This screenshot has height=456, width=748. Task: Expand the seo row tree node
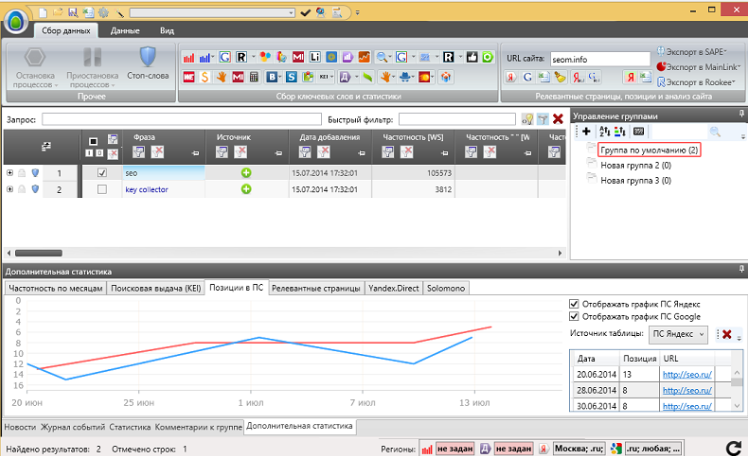tap(10, 173)
